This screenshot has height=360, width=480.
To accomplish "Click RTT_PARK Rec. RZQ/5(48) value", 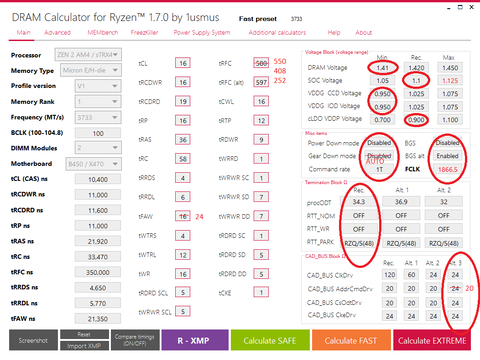I will pos(359,243).
